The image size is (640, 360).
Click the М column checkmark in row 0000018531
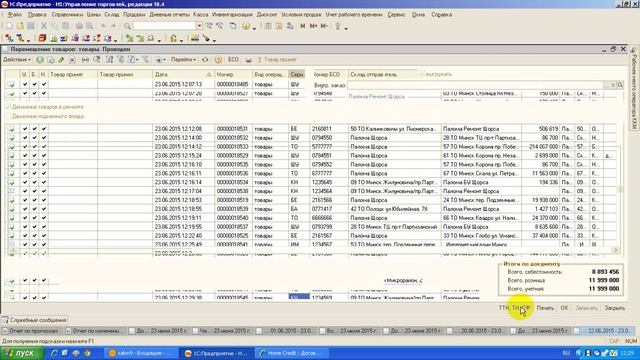(x=24, y=129)
